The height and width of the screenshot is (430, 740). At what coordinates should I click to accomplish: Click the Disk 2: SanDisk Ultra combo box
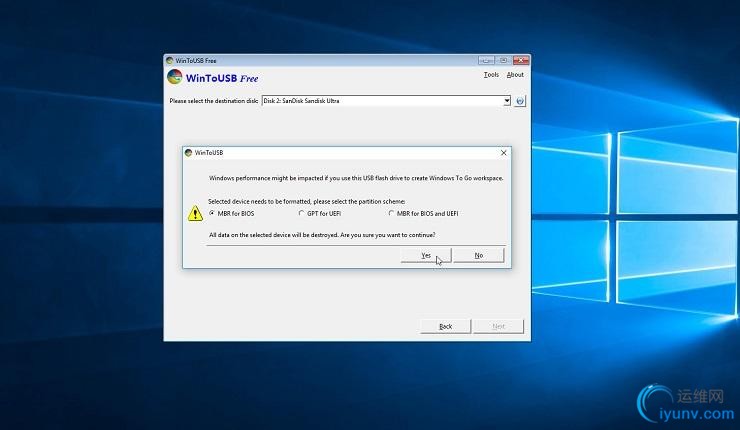coord(386,101)
